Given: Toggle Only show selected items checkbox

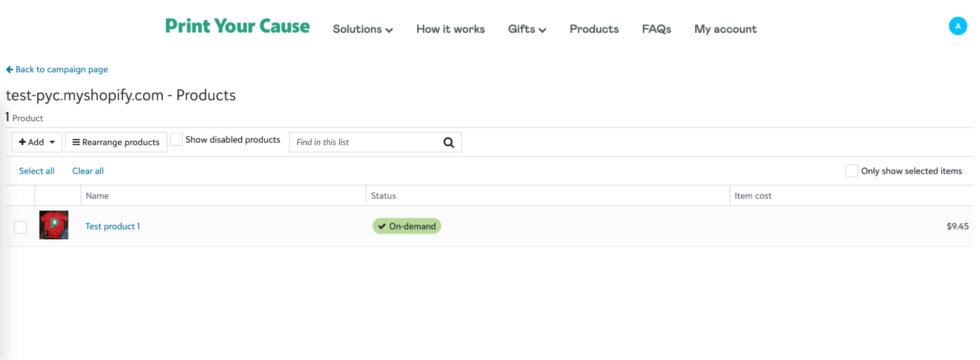Looking at the screenshot, I should click(852, 171).
